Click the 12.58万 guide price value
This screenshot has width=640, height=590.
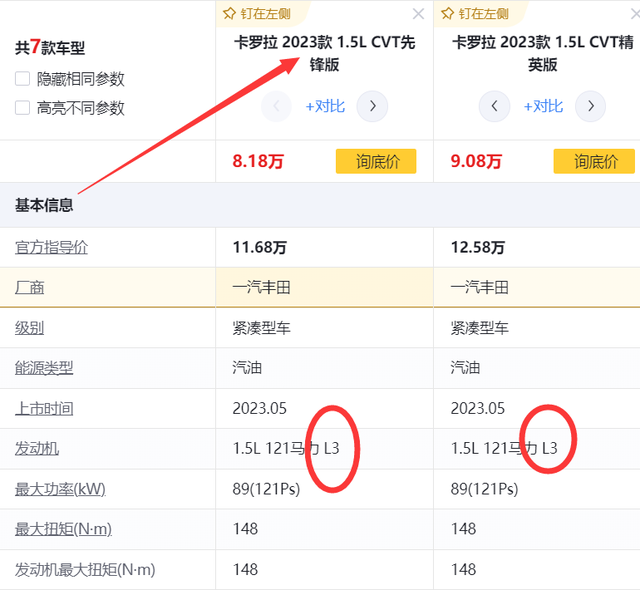pos(478,247)
